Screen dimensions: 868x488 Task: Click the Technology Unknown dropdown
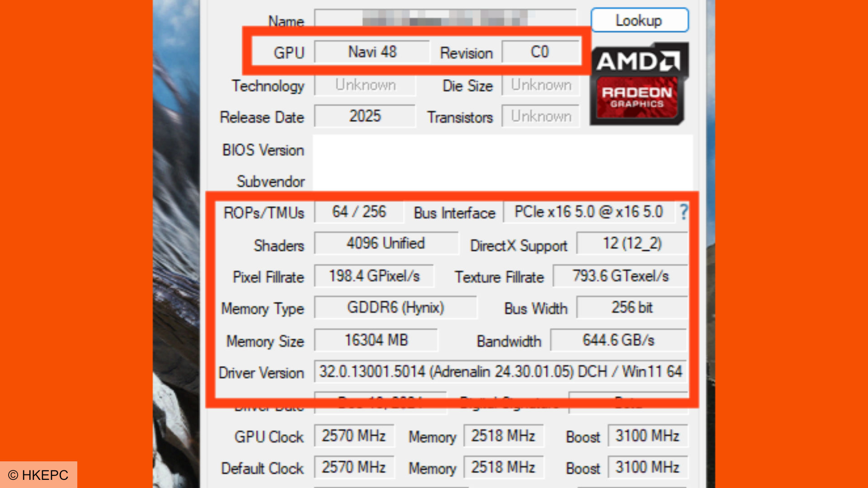tap(364, 84)
